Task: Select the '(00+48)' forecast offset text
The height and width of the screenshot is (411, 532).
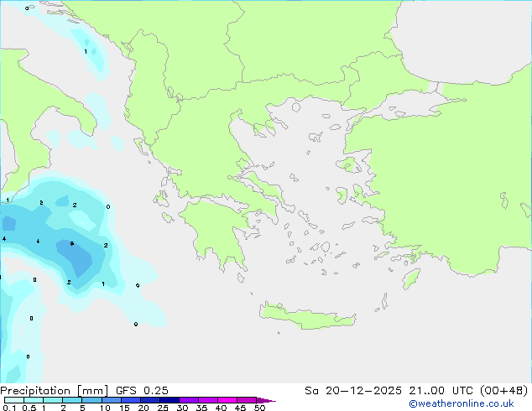Action: click(503, 391)
